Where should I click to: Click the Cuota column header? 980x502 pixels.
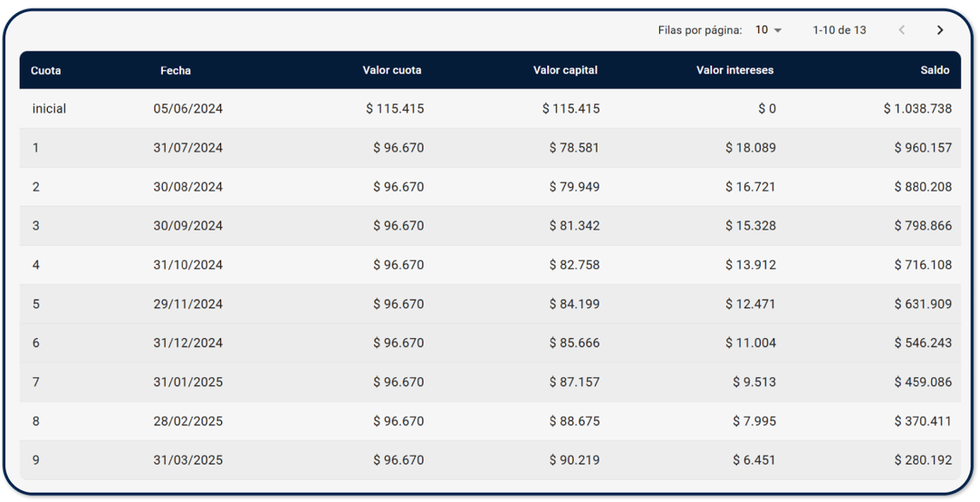tap(46, 71)
